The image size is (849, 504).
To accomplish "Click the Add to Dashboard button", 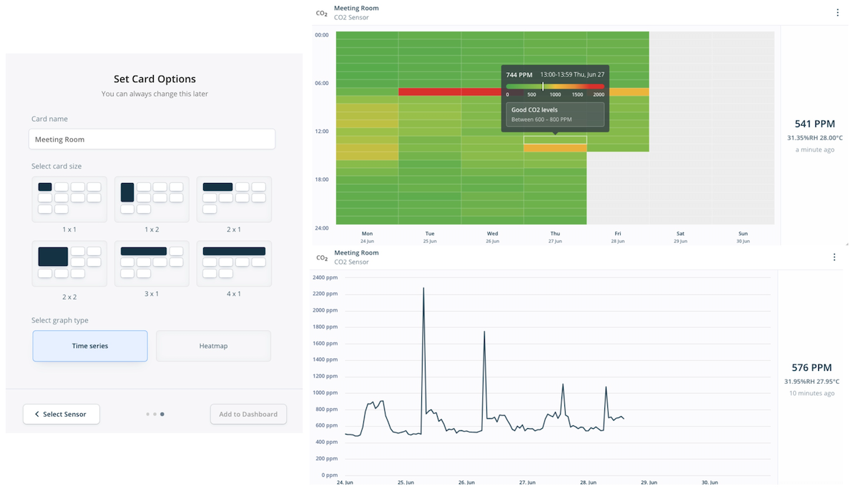I will 248,414.
